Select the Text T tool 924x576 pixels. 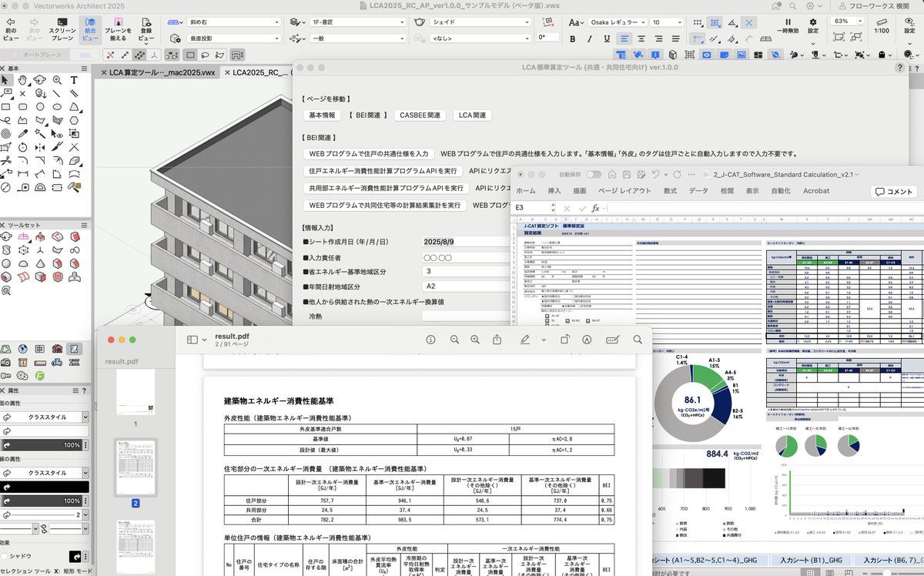74,80
